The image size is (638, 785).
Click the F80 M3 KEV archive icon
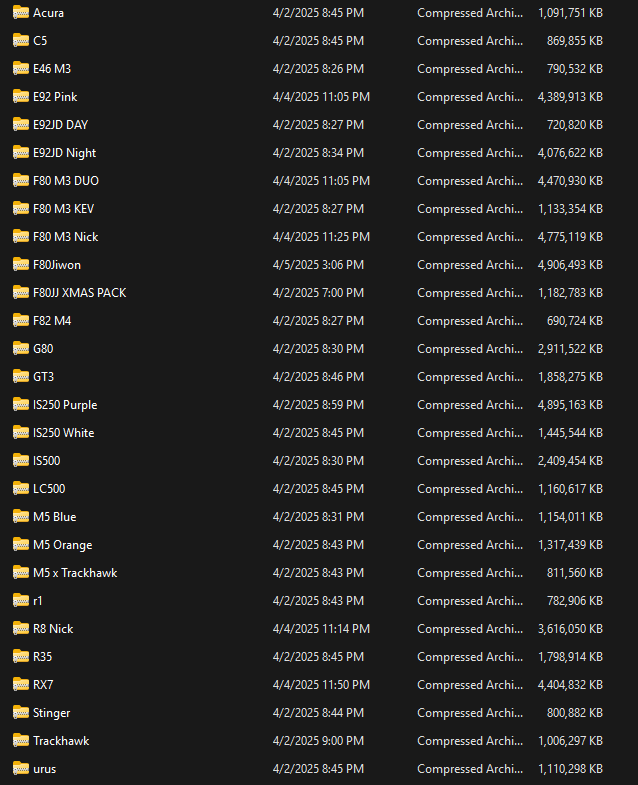pos(21,209)
